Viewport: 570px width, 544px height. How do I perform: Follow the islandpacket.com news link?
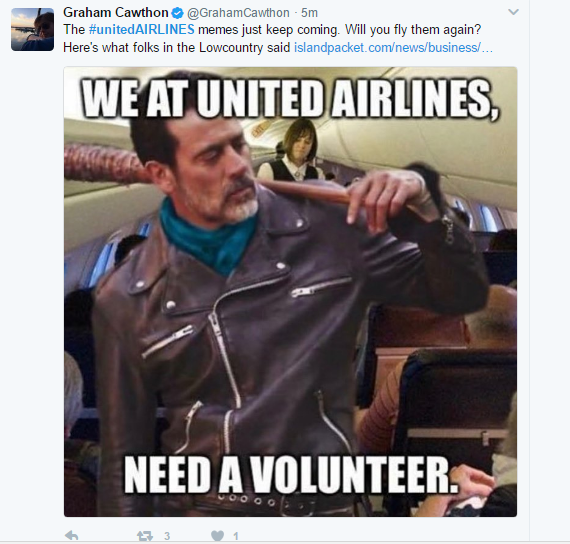(x=393, y=48)
